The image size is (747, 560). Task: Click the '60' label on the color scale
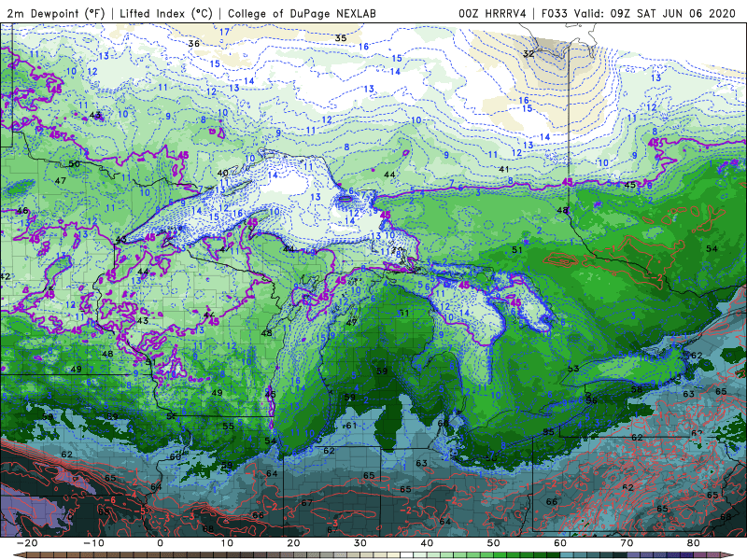click(560, 543)
